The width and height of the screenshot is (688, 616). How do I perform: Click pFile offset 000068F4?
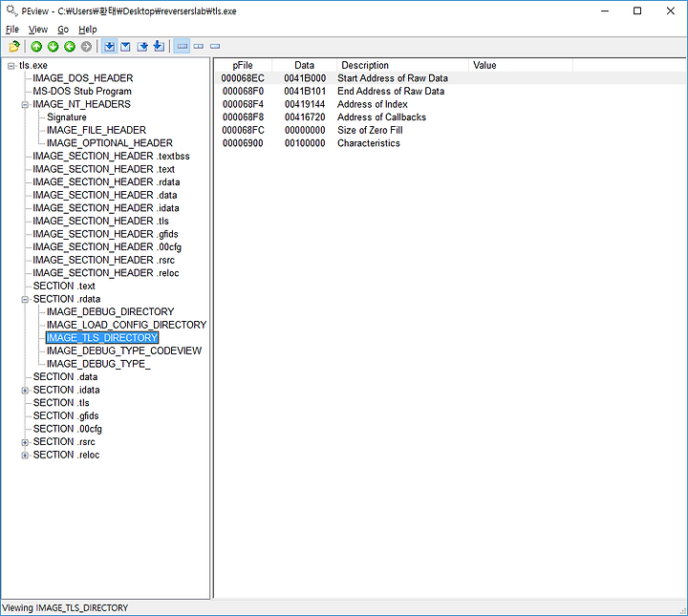[x=243, y=104]
